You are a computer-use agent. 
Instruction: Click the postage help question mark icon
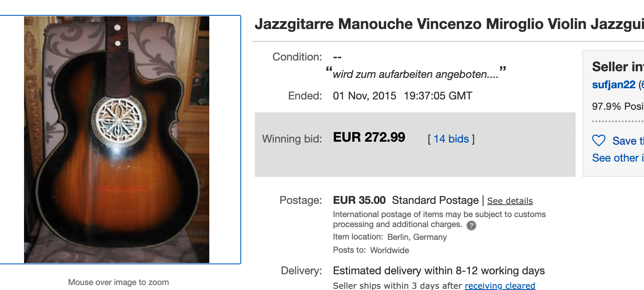pyautogui.click(x=471, y=225)
